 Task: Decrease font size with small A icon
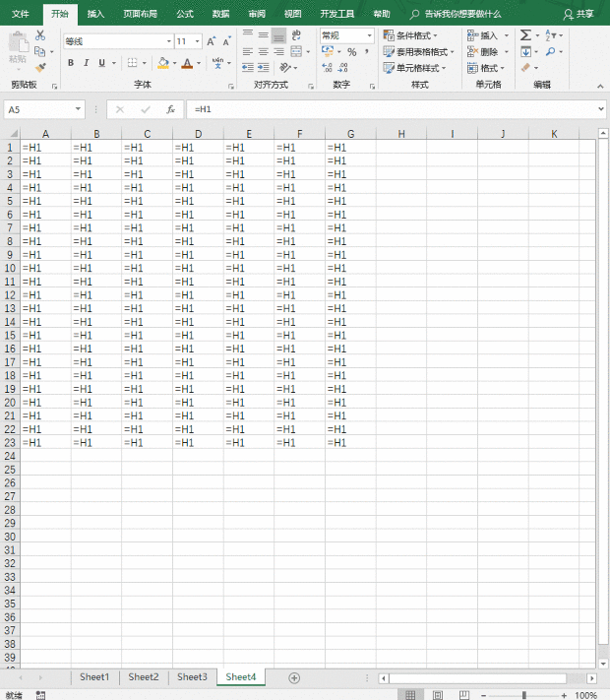[x=226, y=41]
